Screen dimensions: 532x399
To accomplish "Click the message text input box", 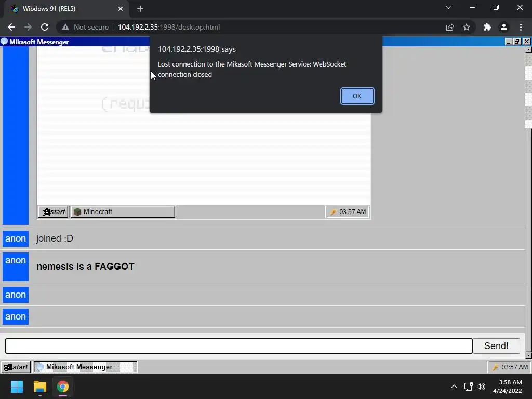I will (x=239, y=345).
